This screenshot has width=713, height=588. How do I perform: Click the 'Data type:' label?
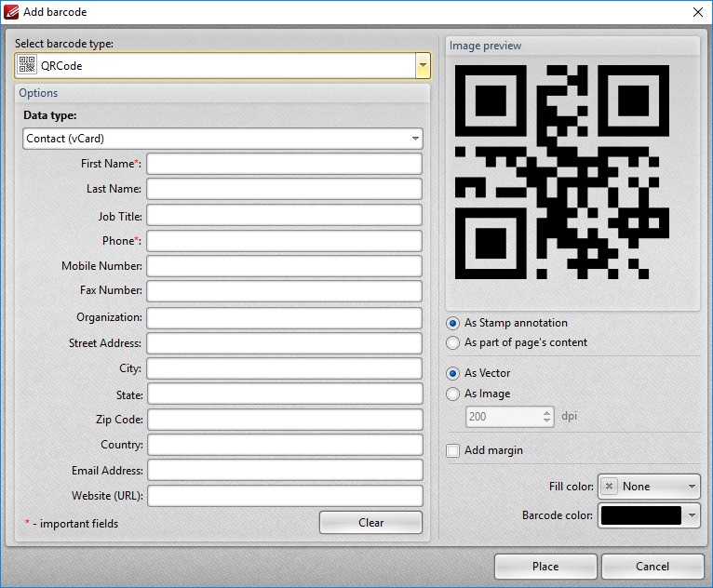tap(50, 115)
